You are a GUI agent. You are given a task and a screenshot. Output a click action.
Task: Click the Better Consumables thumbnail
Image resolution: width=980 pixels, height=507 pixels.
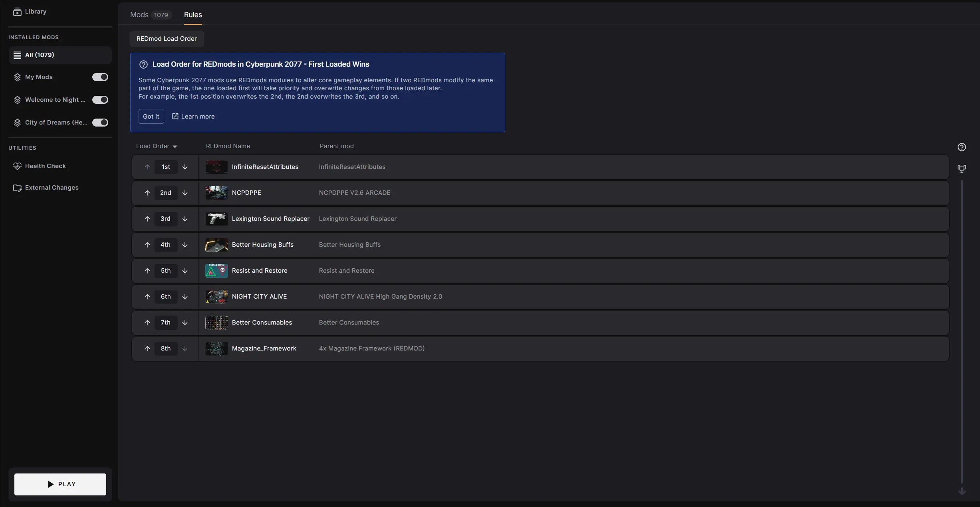point(216,323)
